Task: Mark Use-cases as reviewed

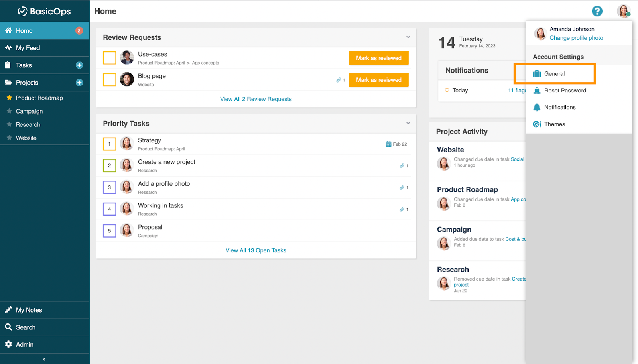Action: (378, 58)
